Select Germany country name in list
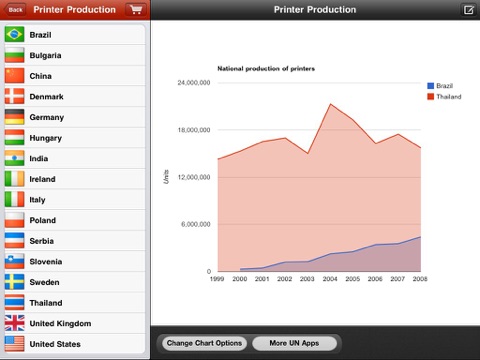The width and height of the screenshot is (480, 360). [x=47, y=117]
